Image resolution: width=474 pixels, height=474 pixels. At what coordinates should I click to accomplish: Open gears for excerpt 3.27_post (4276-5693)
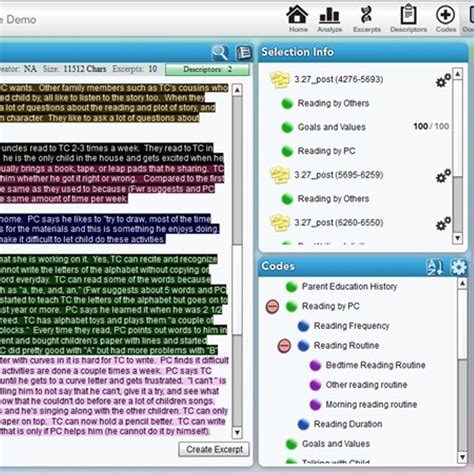(443, 80)
